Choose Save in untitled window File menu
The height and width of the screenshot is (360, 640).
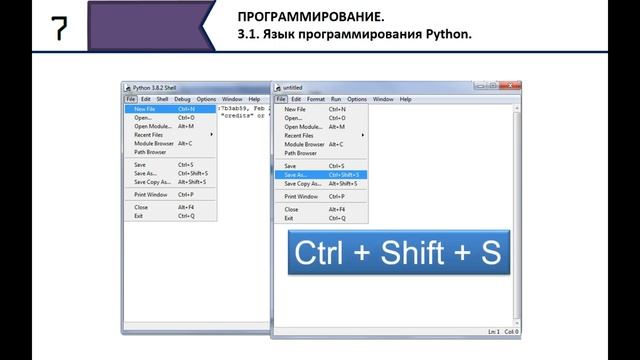(321, 166)
